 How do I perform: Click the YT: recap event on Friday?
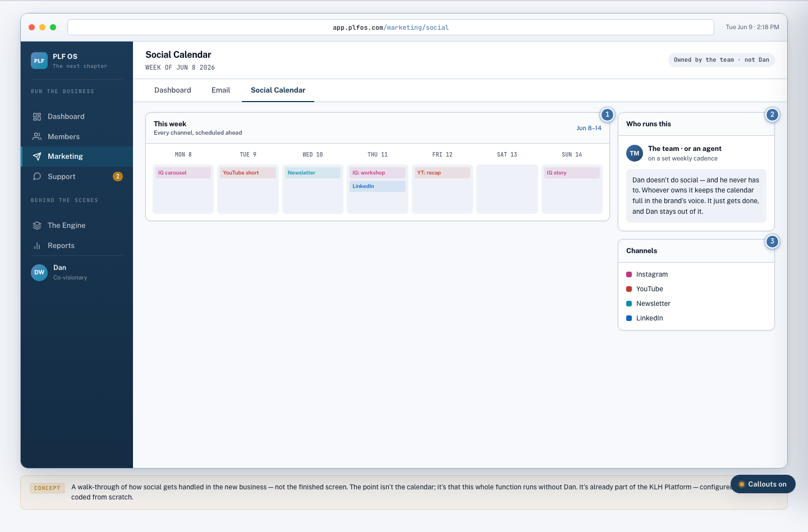pos(442,173)
